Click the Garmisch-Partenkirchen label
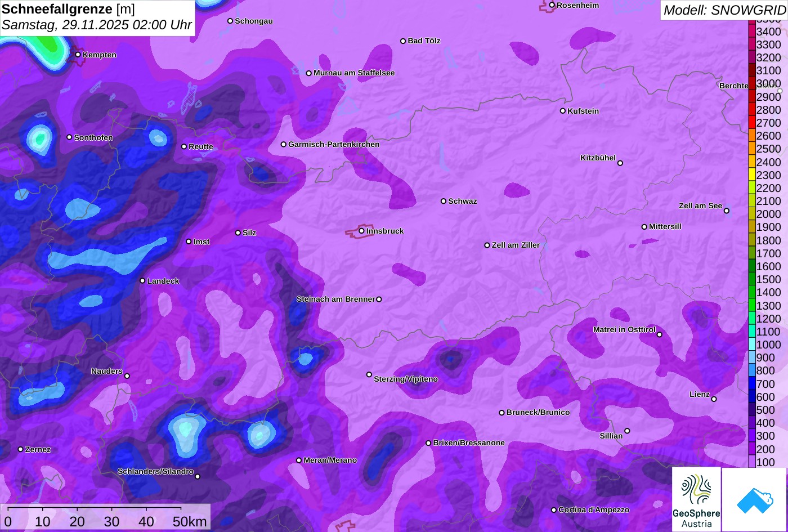Viewport: 788px width, 532px height. tap(334, 145)
